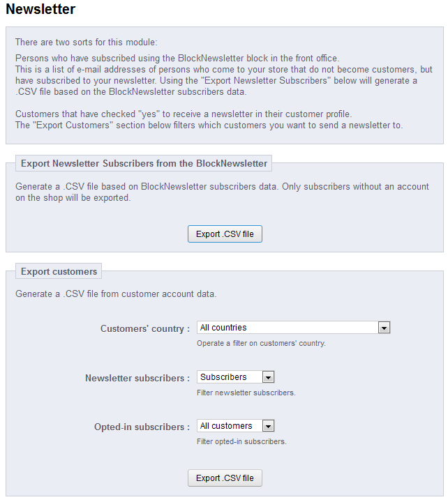Image resolution: width=448 pixels, height=502 pixels.
Task: Click the "Filter opted-in subscribers." hint text
Action: (x=241, y=441)
